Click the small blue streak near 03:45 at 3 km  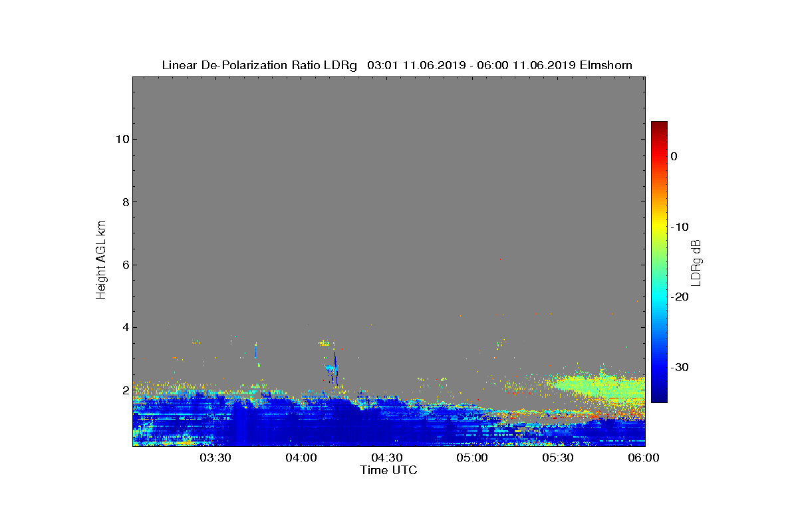(x=255, y=350)
